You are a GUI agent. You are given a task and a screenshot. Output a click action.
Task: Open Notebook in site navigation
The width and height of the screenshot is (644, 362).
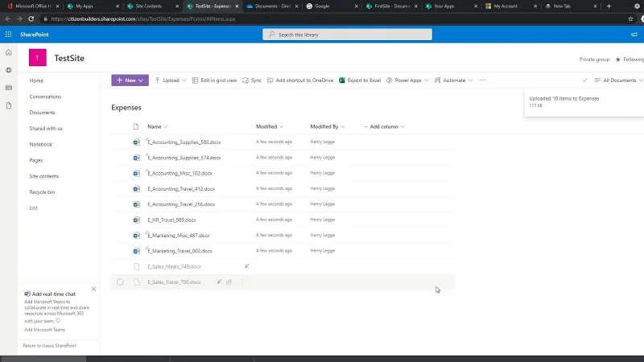(x=41, y=145)
